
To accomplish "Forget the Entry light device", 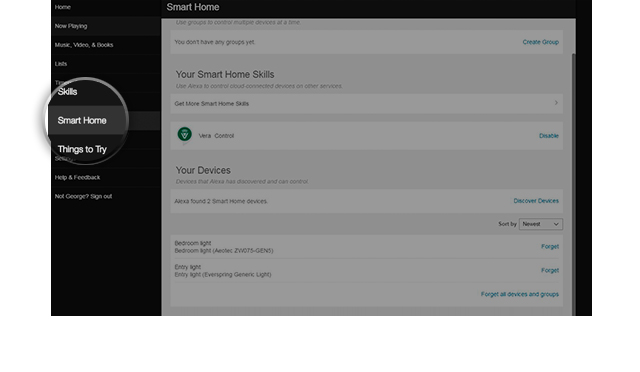I will click(550, 270).
